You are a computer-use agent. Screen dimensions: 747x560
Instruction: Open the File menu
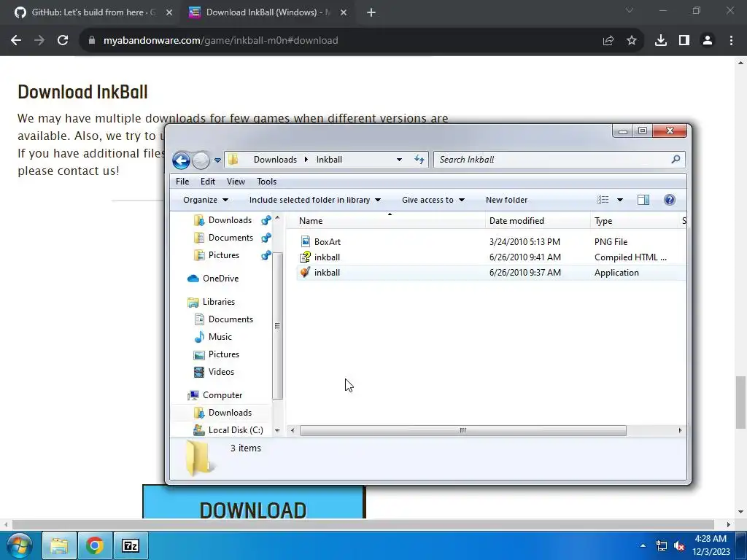182,182
